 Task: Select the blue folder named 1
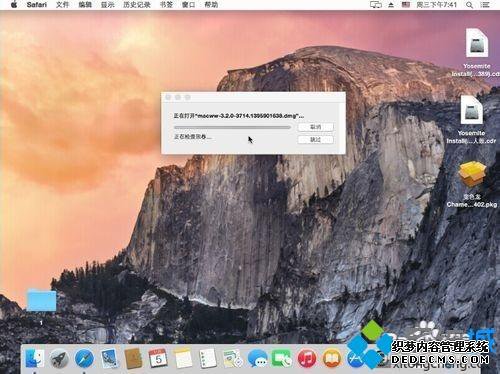41,301
